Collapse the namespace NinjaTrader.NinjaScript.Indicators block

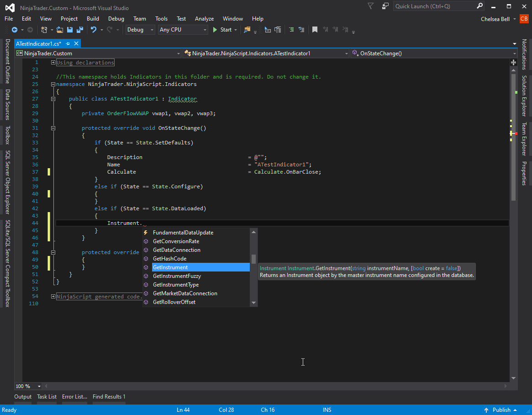53,85
